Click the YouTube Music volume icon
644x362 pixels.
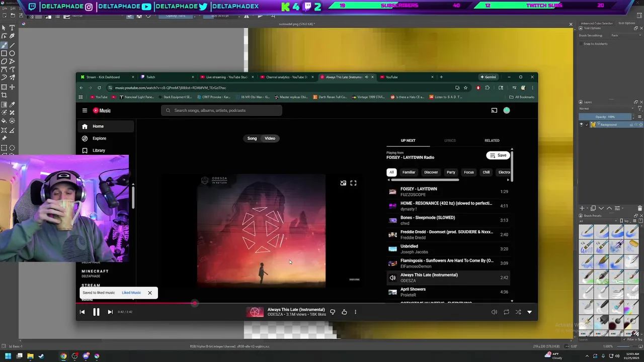494,312
